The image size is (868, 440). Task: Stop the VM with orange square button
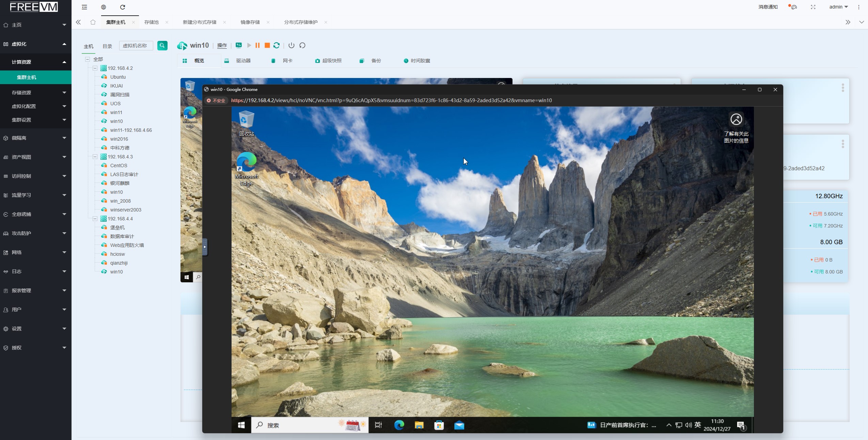tap(267, 45)
